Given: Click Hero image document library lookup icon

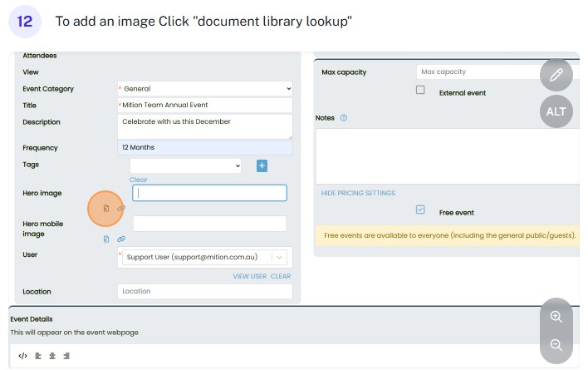Looking at the screenshot, I should [x=106, y=208].
